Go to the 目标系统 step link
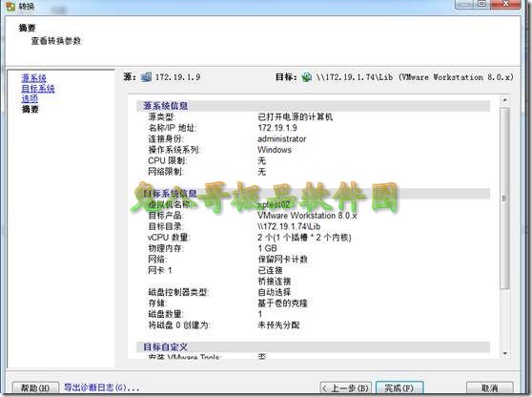Viewport: 532px width, 397px height. tap(38, 89)
